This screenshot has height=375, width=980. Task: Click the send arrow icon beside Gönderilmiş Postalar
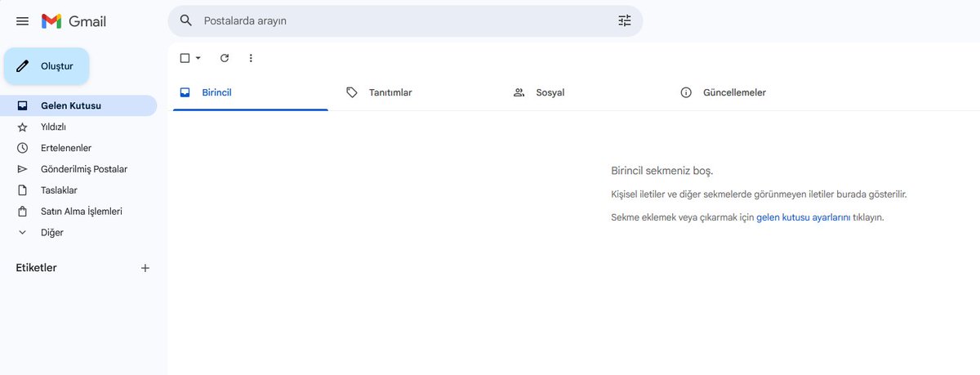pyautogui.click(x=22, y=169)
